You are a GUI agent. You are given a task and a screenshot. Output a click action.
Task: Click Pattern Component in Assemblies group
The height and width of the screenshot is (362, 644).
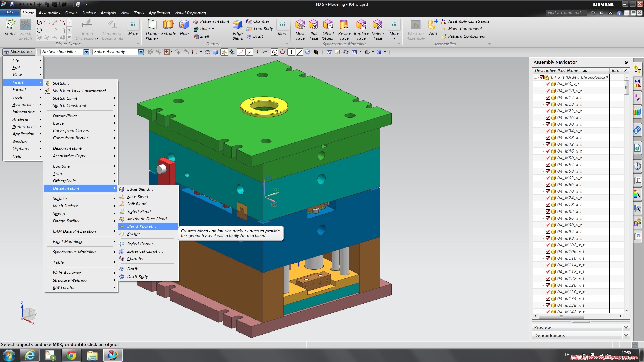point(467,36)
